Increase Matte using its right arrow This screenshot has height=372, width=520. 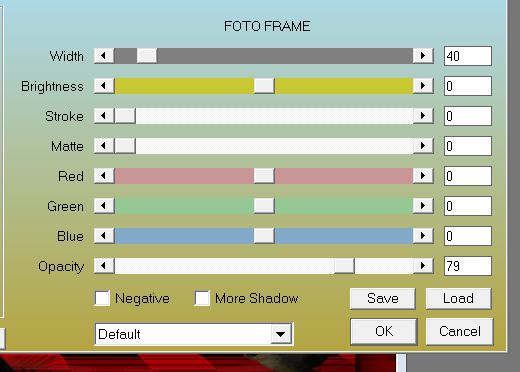(x=423, y=146)
